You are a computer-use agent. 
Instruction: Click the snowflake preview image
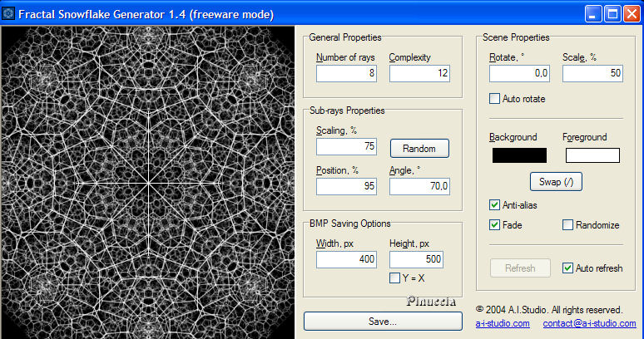148,183
